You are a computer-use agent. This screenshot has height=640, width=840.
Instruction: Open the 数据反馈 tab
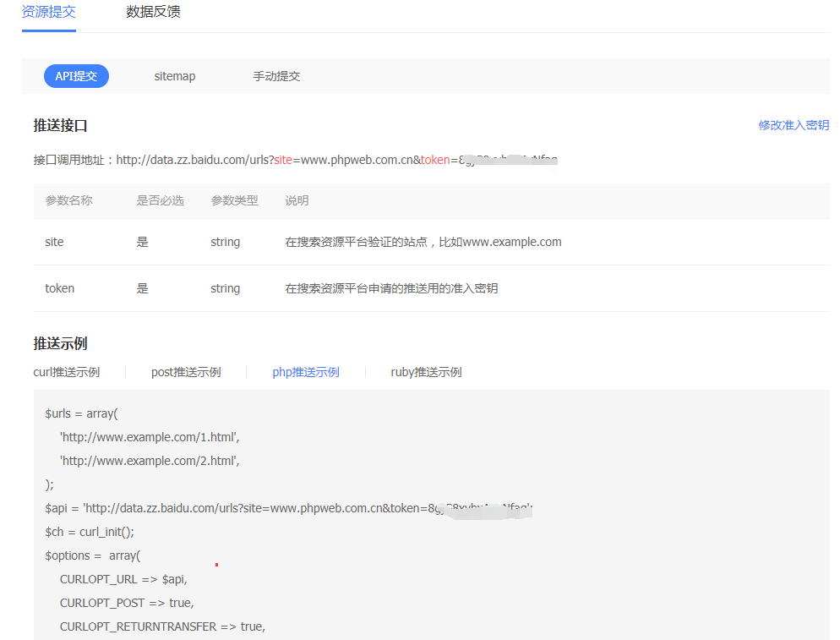pos(153,13)
